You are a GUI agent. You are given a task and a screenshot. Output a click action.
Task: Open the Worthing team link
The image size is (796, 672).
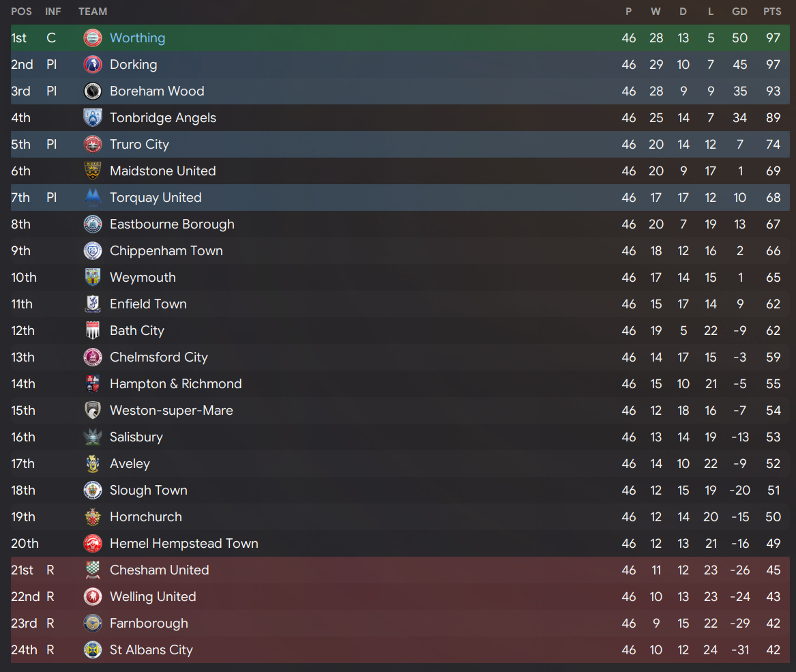138,38
